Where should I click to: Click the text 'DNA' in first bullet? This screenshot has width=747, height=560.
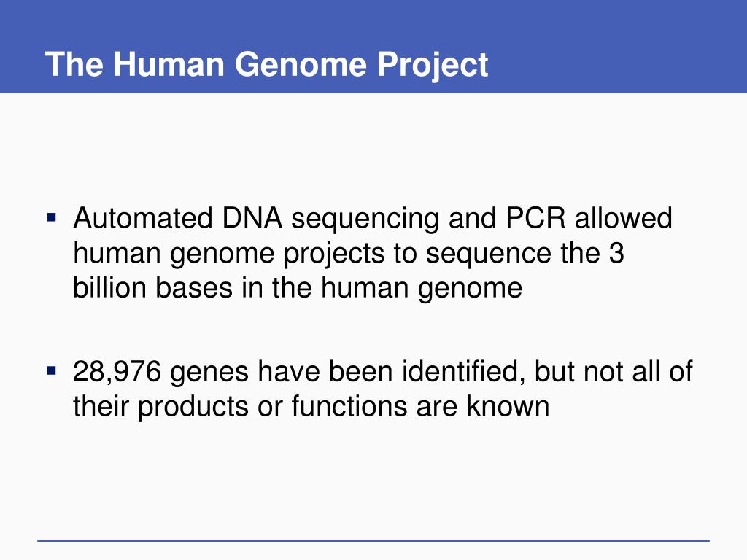pyautogui.click(x=252, y=218)
